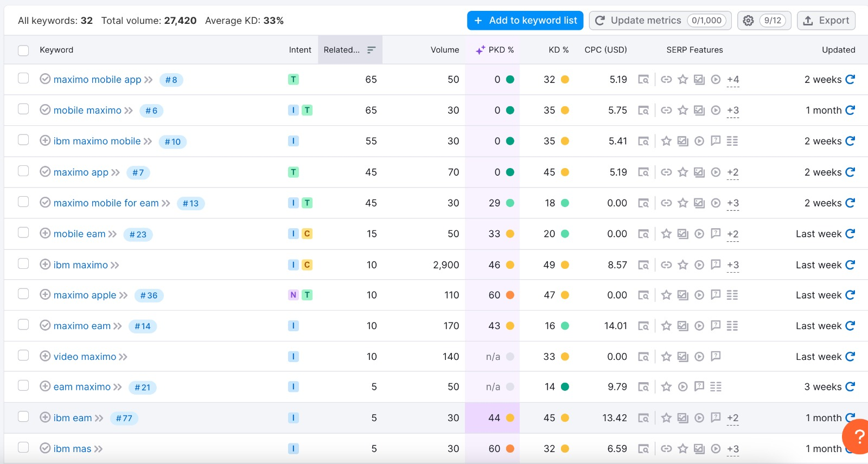Export the keyword table
868x464 pixels.
pos(826,21)
